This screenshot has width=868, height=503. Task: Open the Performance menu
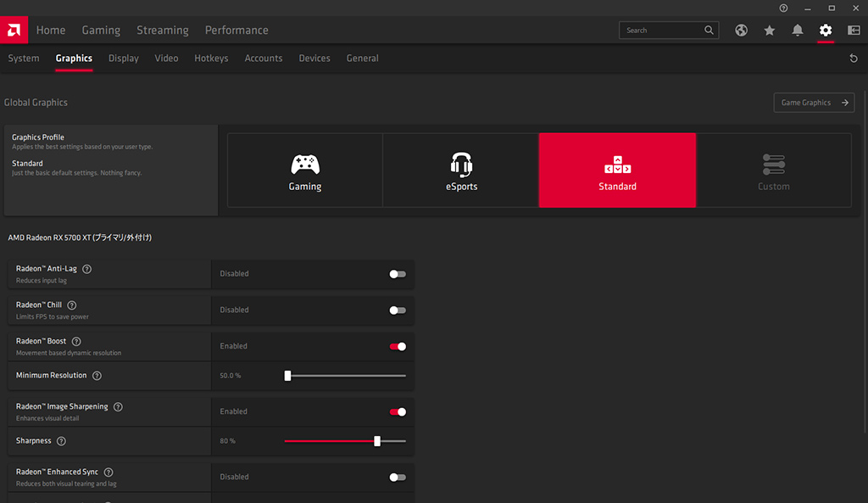[236, 31]
